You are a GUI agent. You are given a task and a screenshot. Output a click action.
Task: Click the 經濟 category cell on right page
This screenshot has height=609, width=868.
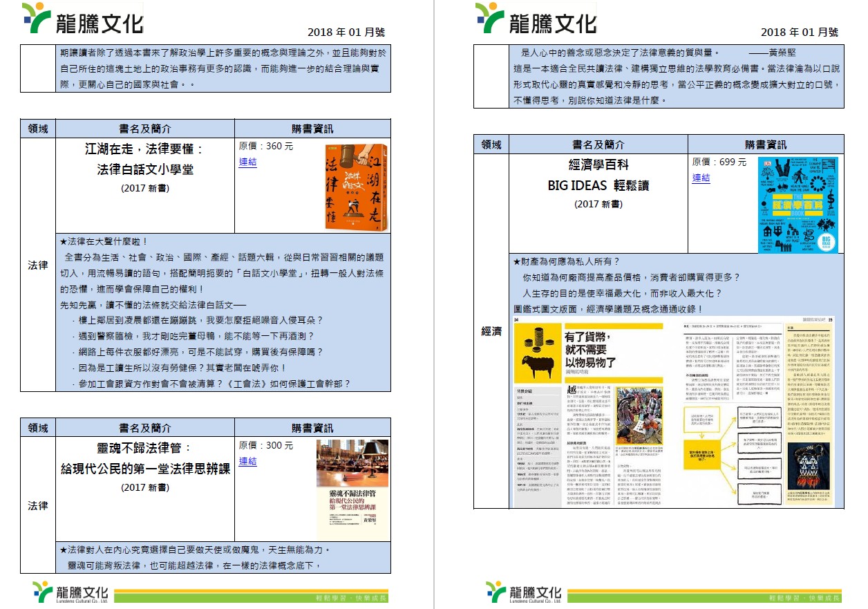pyautogui.click(x=491, y=331)
